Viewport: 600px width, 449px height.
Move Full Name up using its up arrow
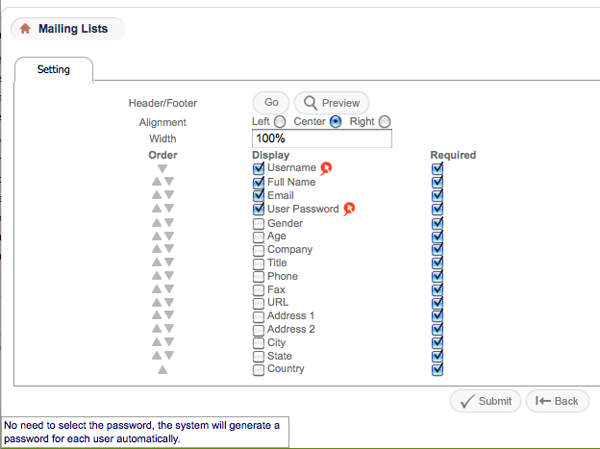click(155, 182)
